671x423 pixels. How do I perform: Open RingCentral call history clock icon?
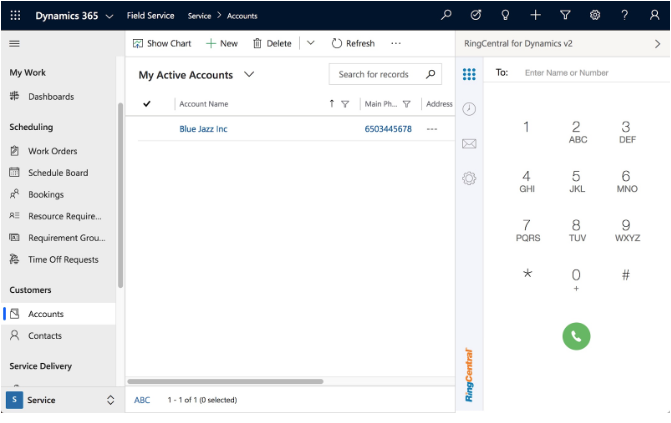pos(469,109)
